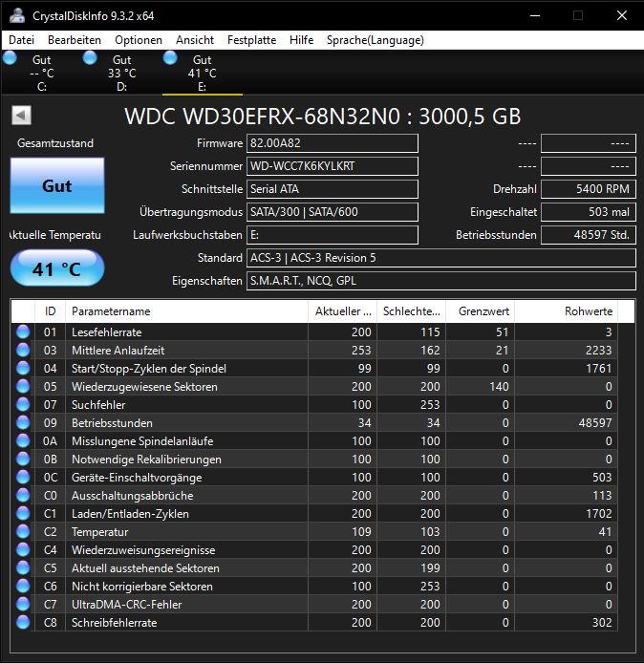Select drive D: at 33 °C

coord(121,73)
